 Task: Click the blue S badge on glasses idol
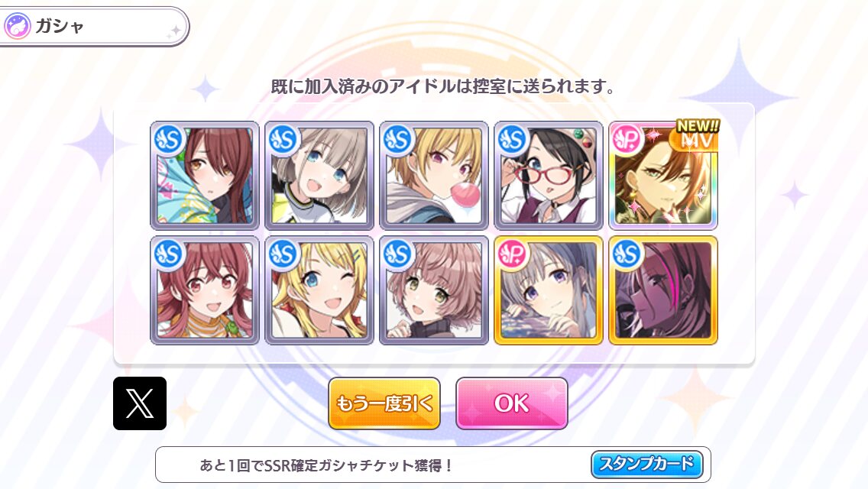click(512, 140)
